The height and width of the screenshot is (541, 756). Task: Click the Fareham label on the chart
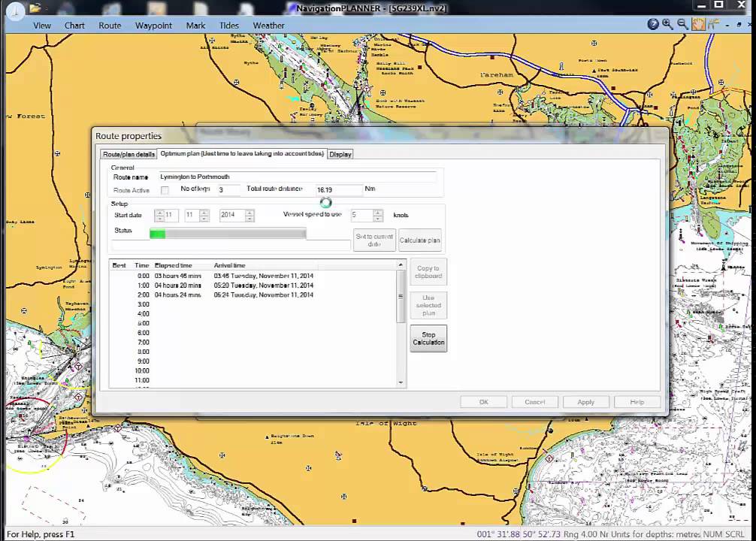coord(497,74)
